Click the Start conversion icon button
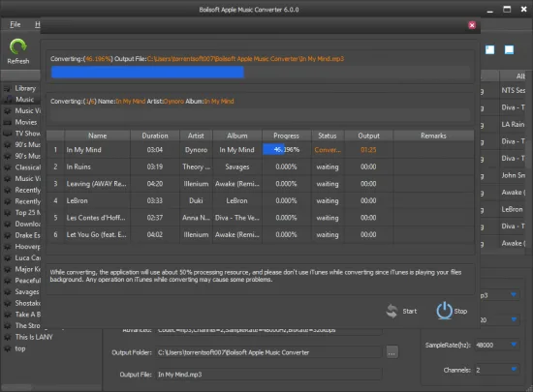Image resolution: width=533 pixels, height=392 pixels. [392, 311]
